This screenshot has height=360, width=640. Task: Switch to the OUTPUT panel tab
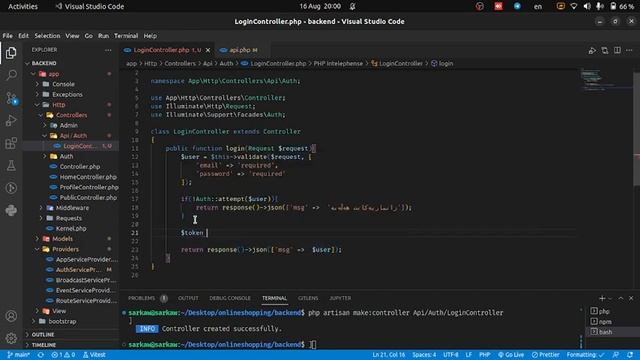pyautogui.click(x=188, y=298)
